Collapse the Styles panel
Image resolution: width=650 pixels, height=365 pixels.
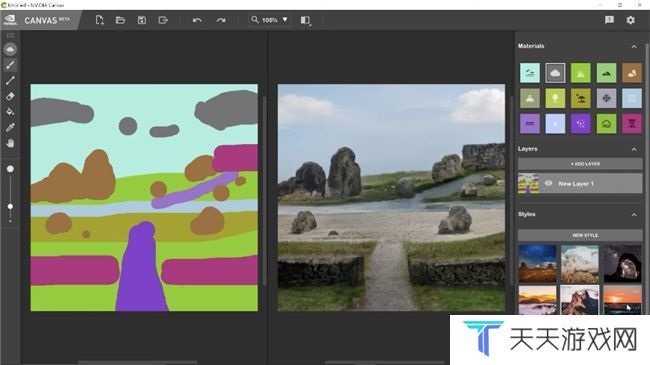pyautogui.click(x=634, y=214)
